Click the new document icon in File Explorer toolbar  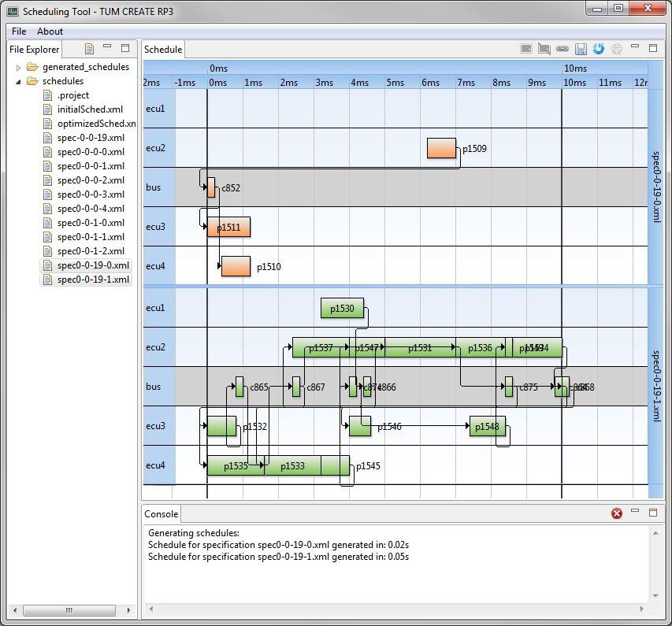pyautogui.click(x=89, y=49)
